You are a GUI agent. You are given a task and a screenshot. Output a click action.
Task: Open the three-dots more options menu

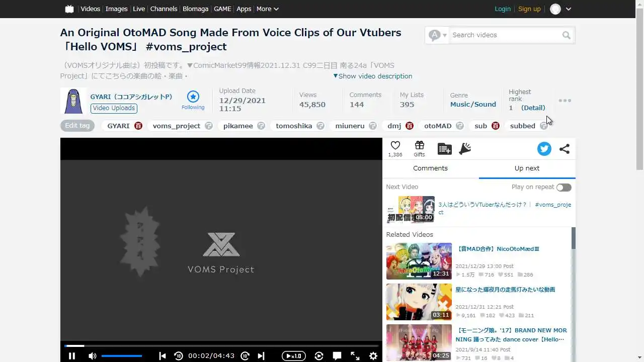[565, 101]
